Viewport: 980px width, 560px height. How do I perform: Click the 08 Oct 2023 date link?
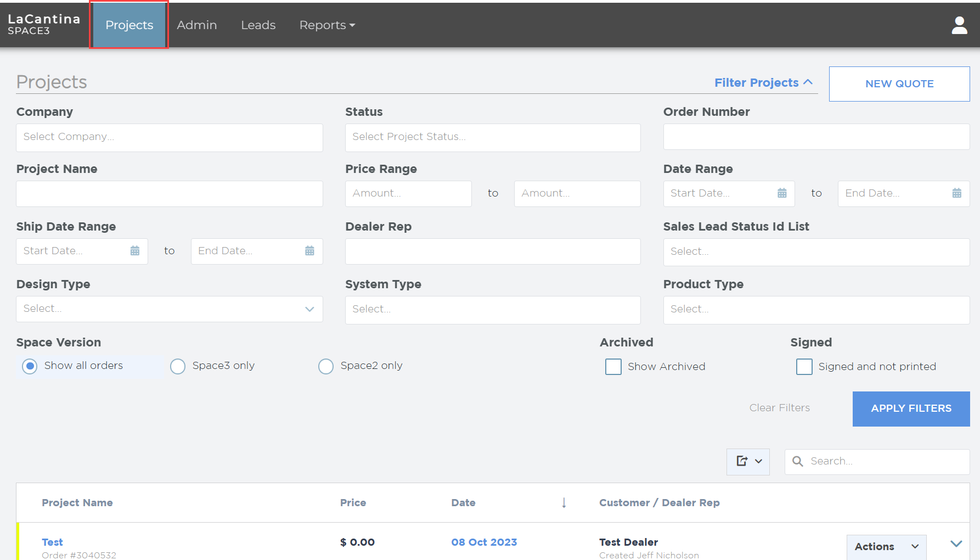pos(484,542)
